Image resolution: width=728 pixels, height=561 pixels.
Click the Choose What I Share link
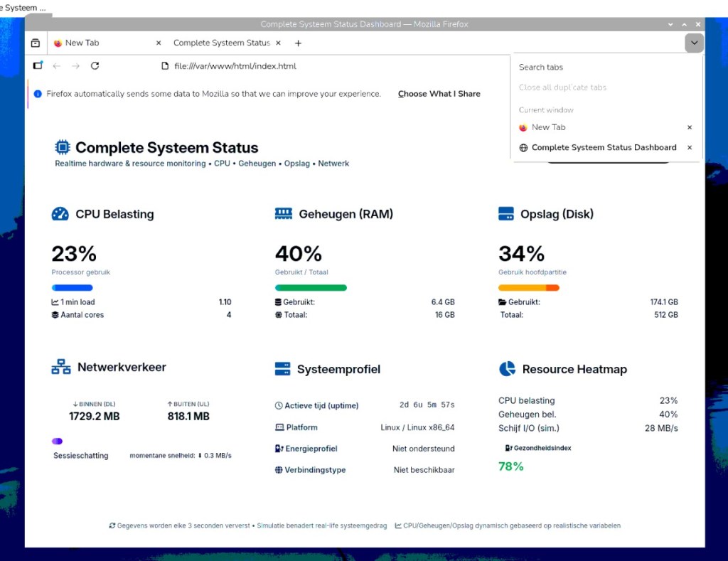click(439, 94)
